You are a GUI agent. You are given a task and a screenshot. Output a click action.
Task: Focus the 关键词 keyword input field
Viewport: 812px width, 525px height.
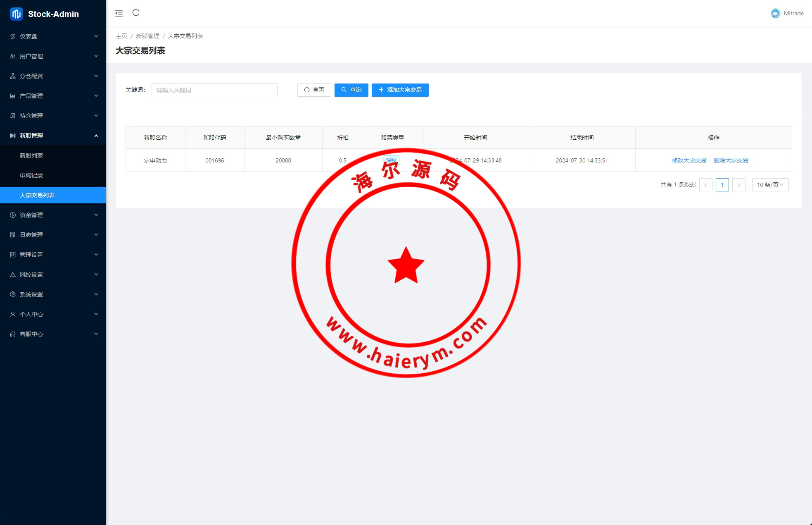tap(214, 90)
